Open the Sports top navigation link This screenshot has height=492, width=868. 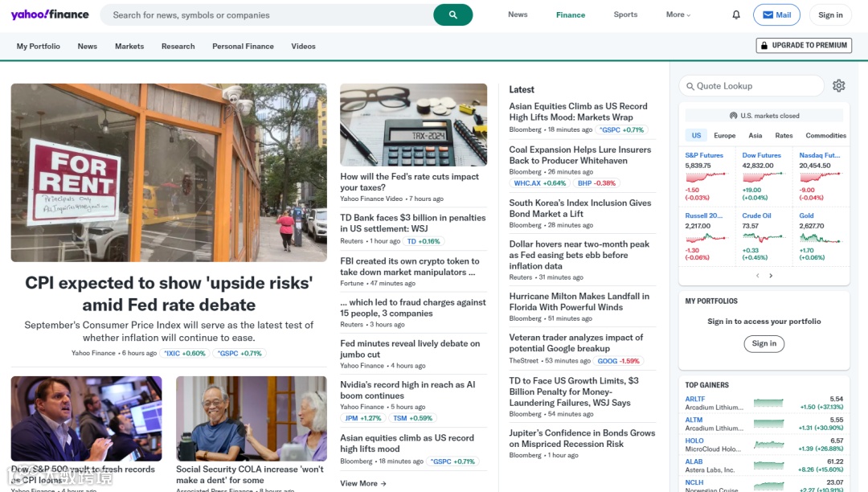click(625, 14)
